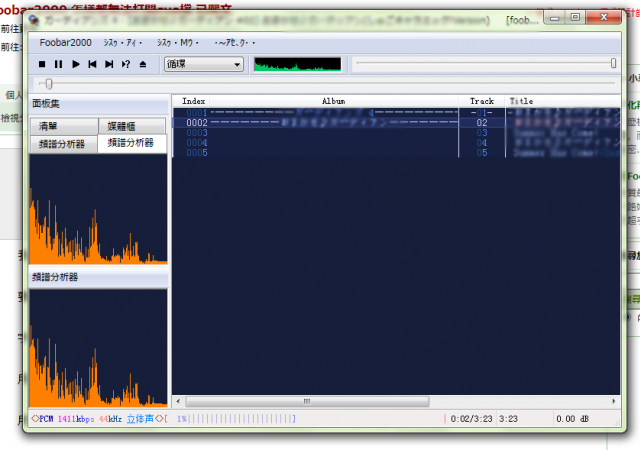
Task: Go to the previous track
Action: click(x=92, y=64)
